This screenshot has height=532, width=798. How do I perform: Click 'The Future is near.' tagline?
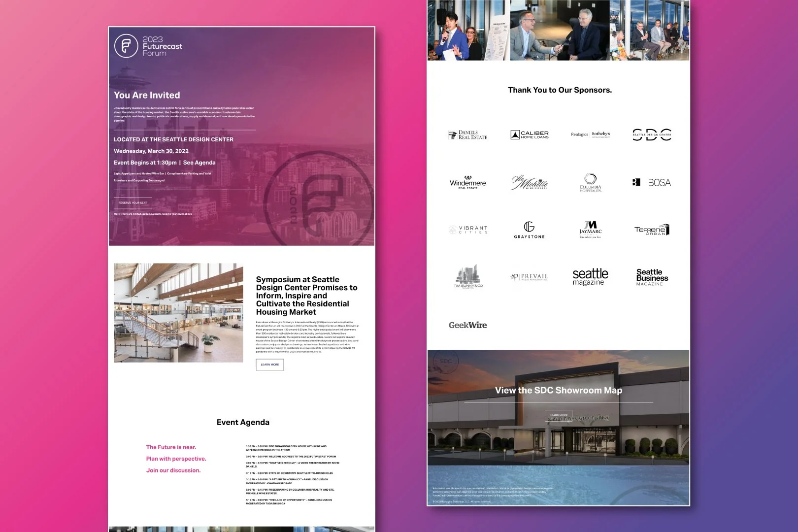pos(171,447)
